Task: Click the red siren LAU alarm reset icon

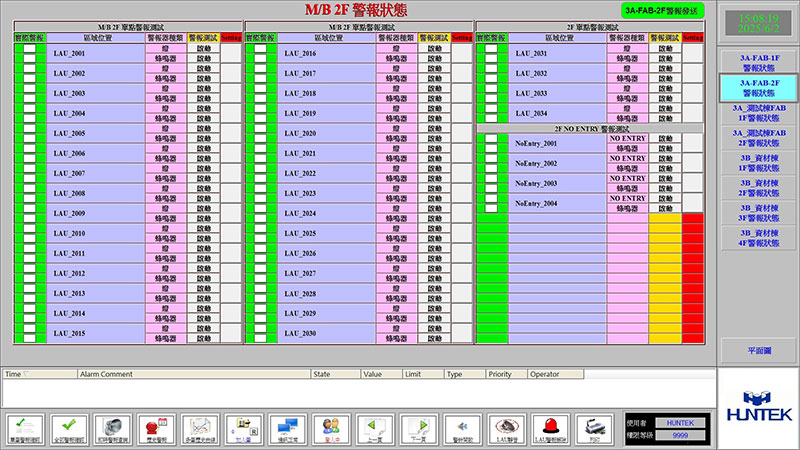Action: (551, 427)
